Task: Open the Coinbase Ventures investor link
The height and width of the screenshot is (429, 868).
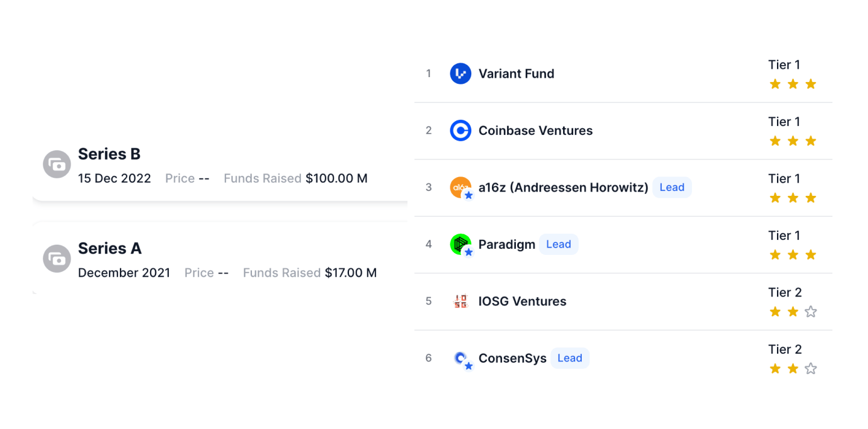Action: click(535, 130)
